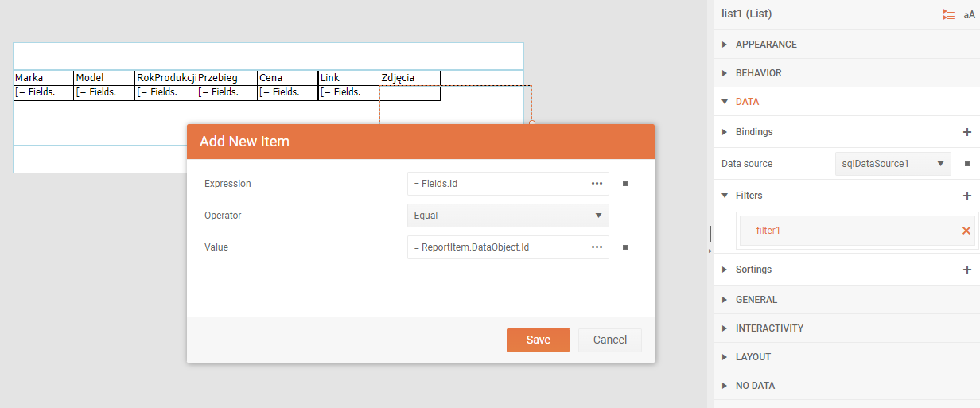
Task: Click the Save button
Action: coord(538,340)
